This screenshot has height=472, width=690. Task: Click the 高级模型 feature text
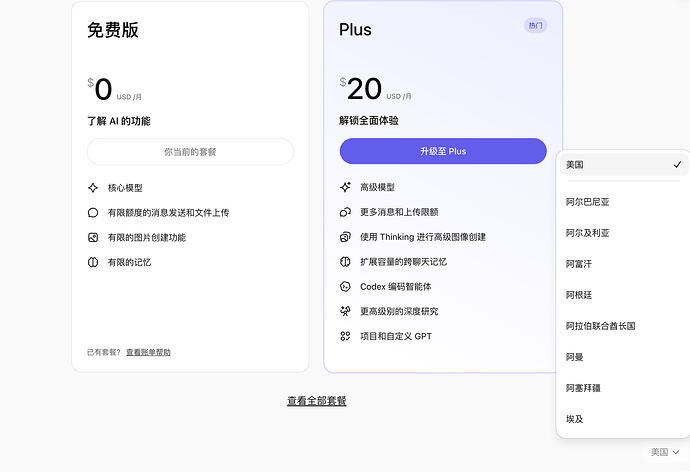click(377, 187)
